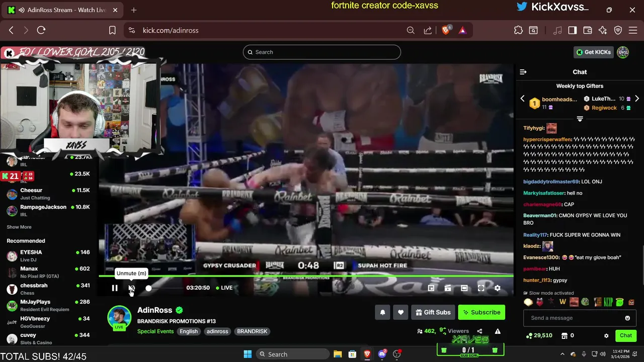Expand followed channels with Show More
Image resolution: width=644 pixels, height=362 pixels.
19,227
